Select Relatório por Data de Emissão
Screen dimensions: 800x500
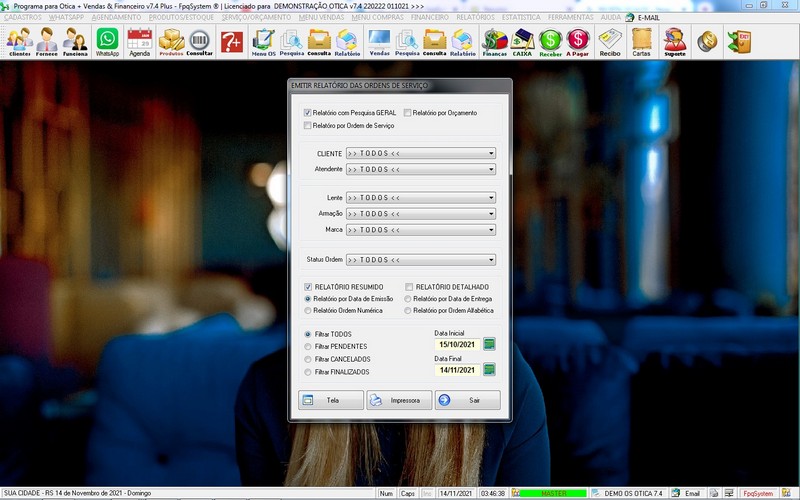[x=308, y=299]
